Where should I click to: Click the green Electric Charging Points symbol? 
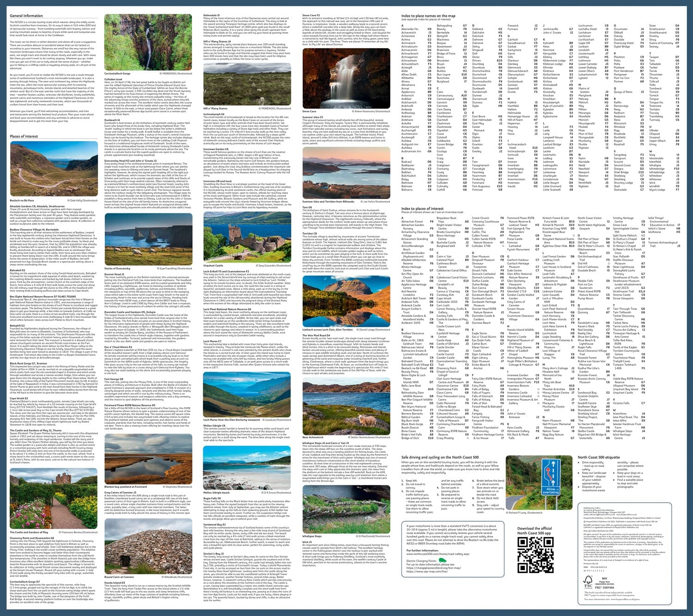tap(442, 561)
